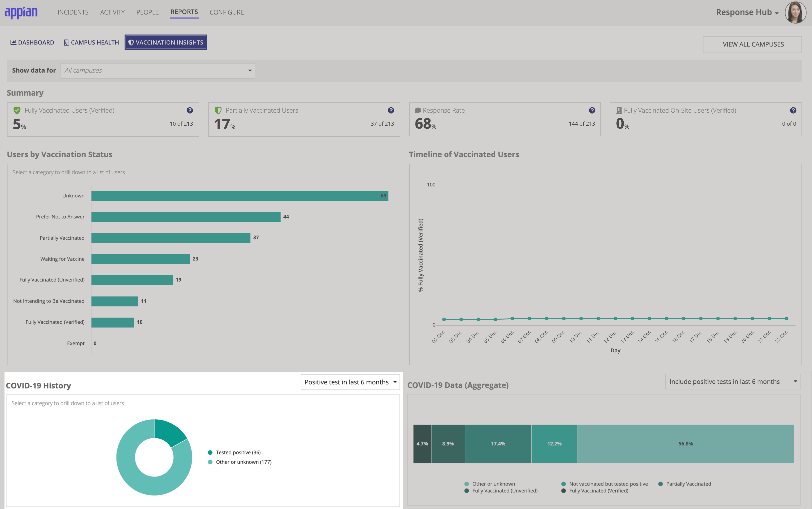Open the All campuses dropdown
This screenshot has width=812, height=509.
pyautogui.click(x=158, y=70)
